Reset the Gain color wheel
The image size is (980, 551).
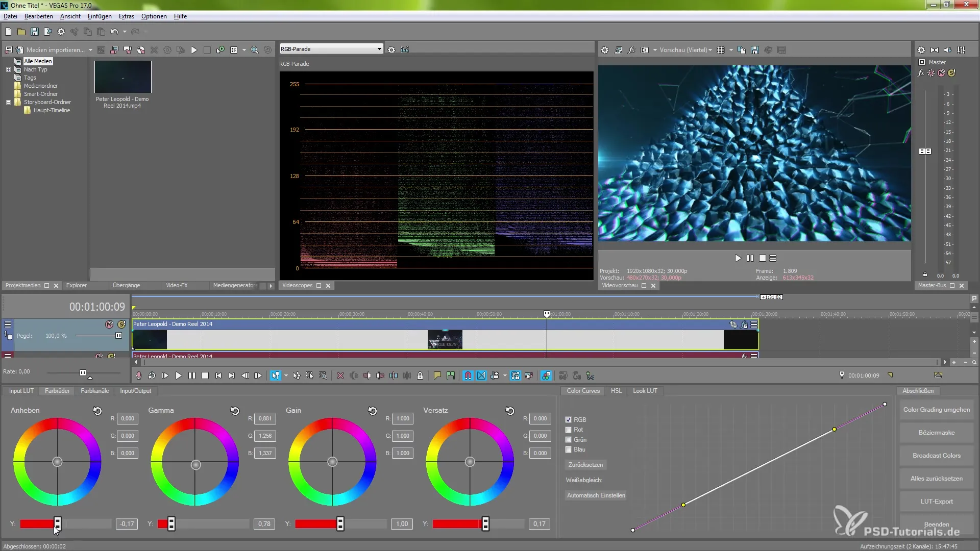click(373, 411)
